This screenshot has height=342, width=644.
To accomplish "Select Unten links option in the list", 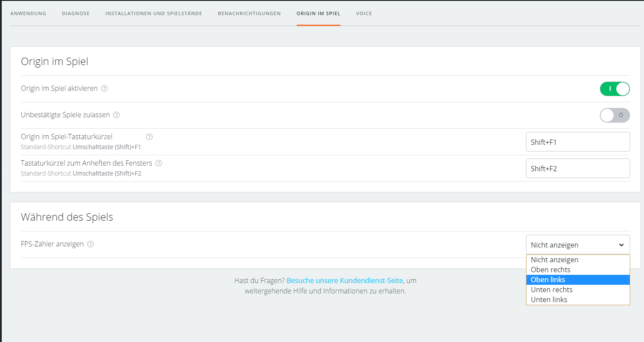I will tap(549, 300).
